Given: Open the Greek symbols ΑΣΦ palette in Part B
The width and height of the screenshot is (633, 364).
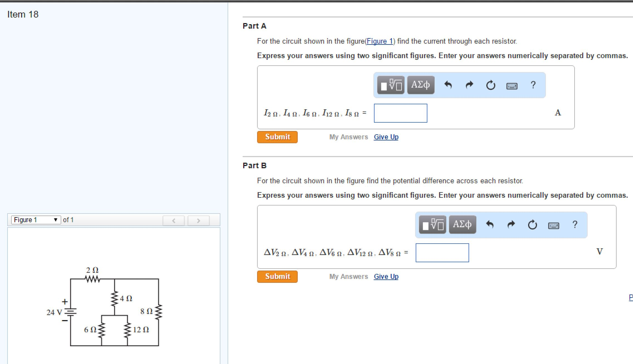Looking at the screenshot, I should 462,224.
